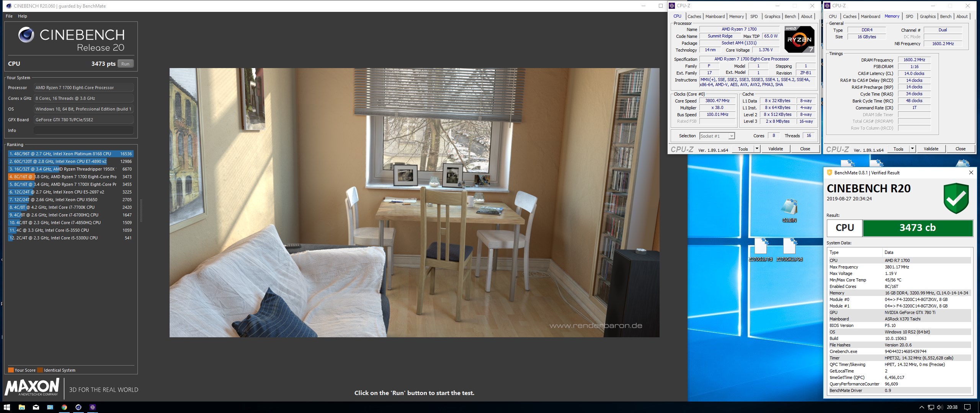Screen dimensions: 980x413
Task: Click Close button in right CPU-Z window
Action: tap(960, 149)
